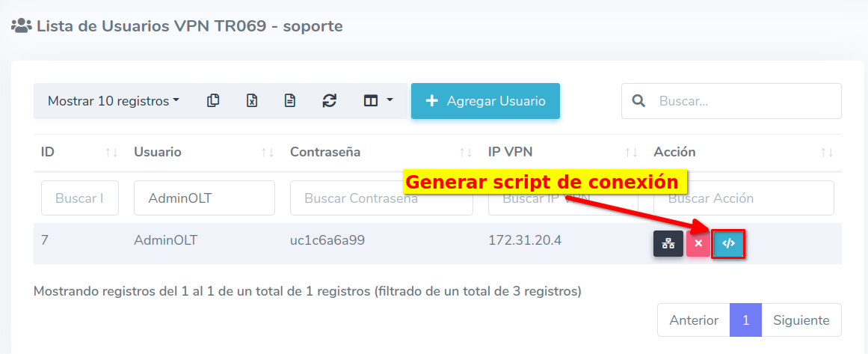Image resolution: width=868 pixels, height=354 pixels.
Task: Sort table by IP VPN column
Action: [x=559, y=152]
